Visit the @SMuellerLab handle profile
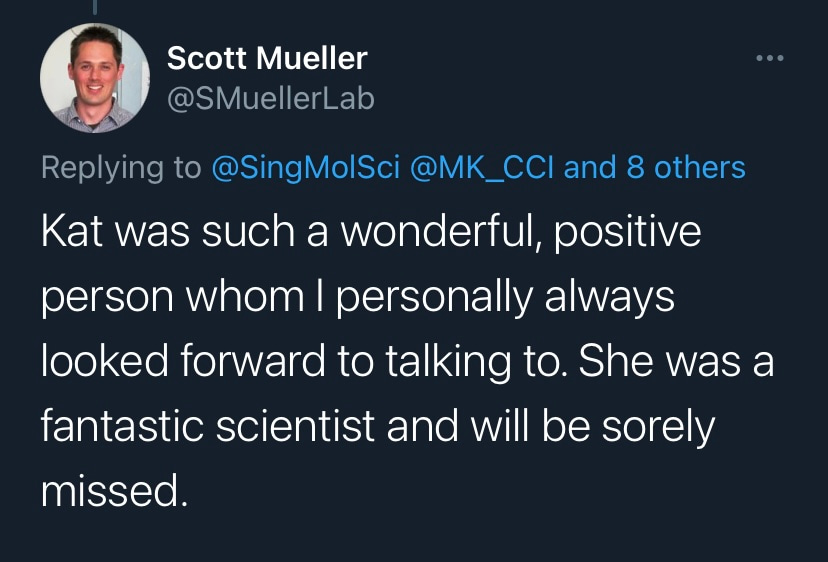Screen dimensions: 828x562 (270, 97)
